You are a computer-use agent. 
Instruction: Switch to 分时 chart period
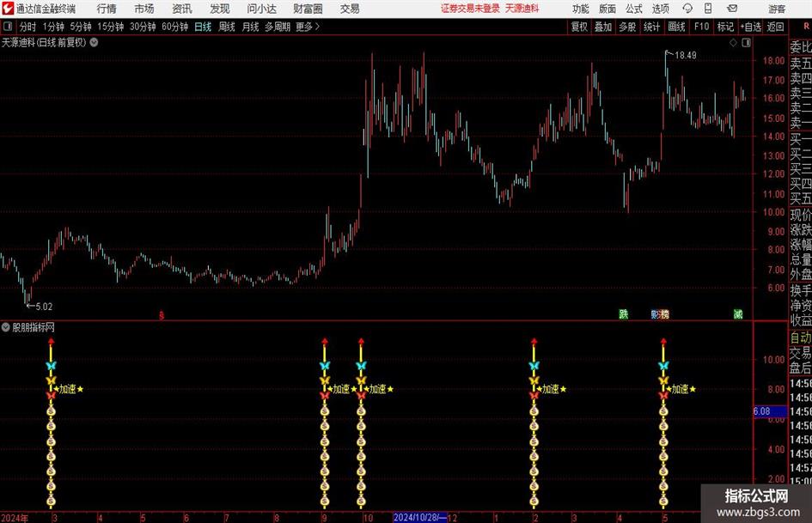(x=27, y=27)
